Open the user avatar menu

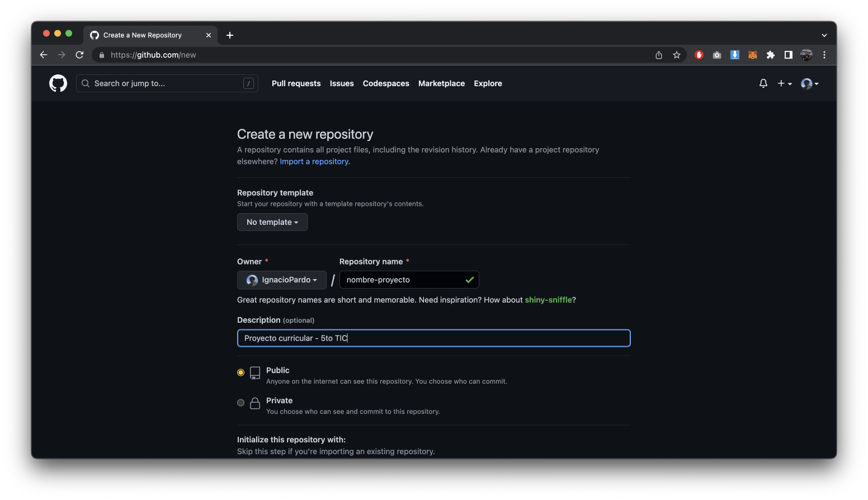[x=809, y=83]
